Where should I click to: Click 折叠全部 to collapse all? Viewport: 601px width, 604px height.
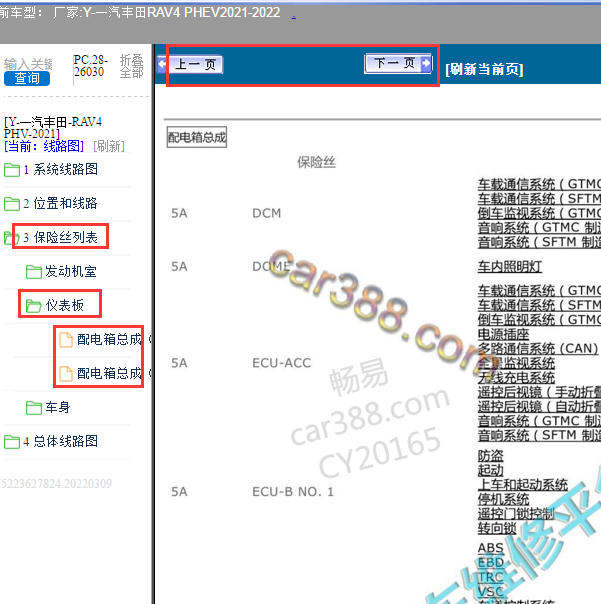pyautogui.click(x=131, y=66)
